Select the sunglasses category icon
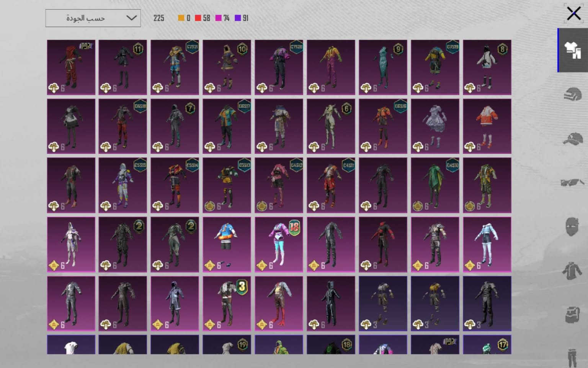This screenshot has height=368, width=588. 573,182
